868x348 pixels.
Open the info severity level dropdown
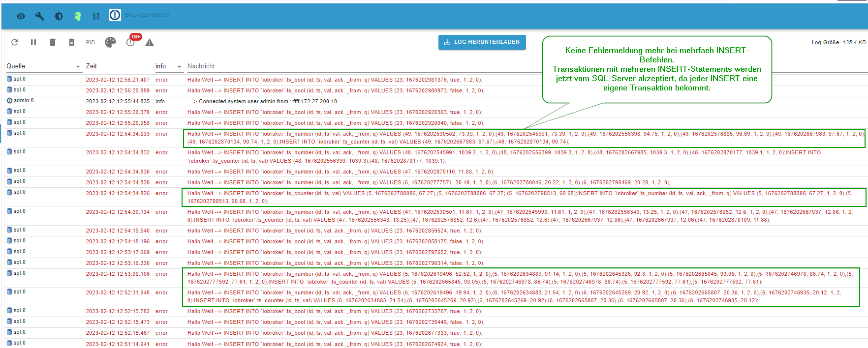[x=169, y=66]
